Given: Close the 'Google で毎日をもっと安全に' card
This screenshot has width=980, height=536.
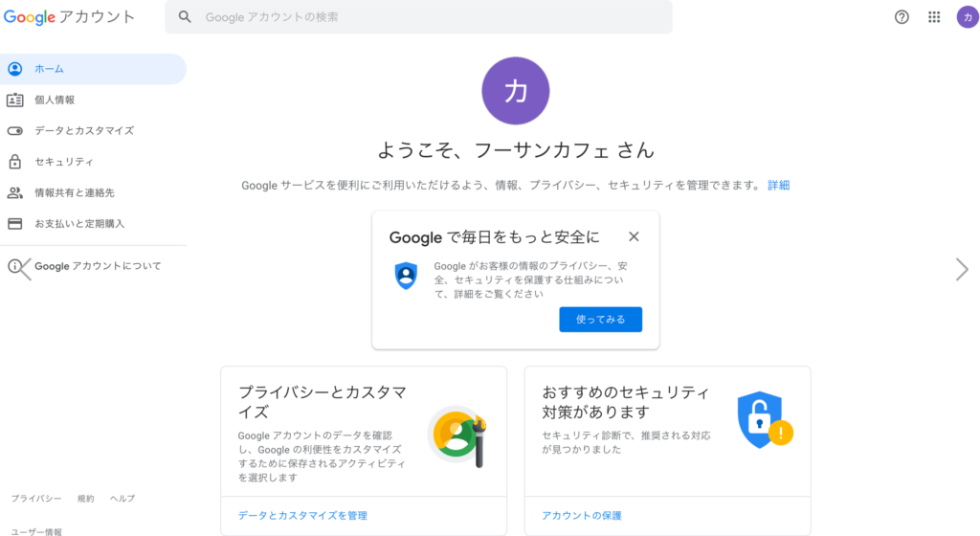Looking at the screenshot, I should [634, 236].
